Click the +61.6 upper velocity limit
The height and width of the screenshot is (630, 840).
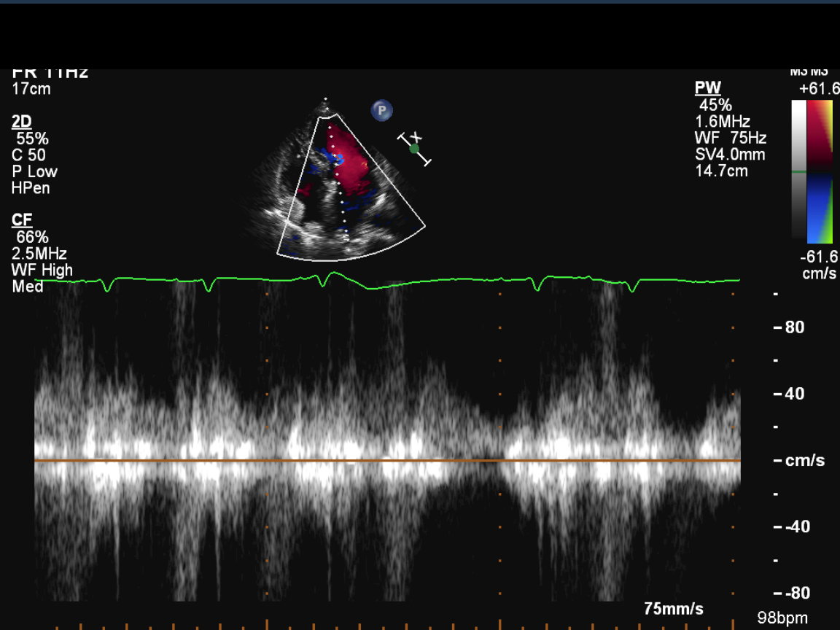(818, 89)
